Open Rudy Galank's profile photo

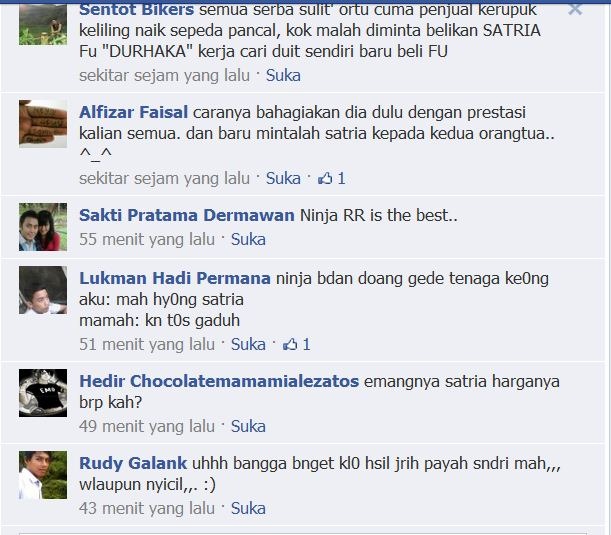pyautogui.click(x=43, y=475)
